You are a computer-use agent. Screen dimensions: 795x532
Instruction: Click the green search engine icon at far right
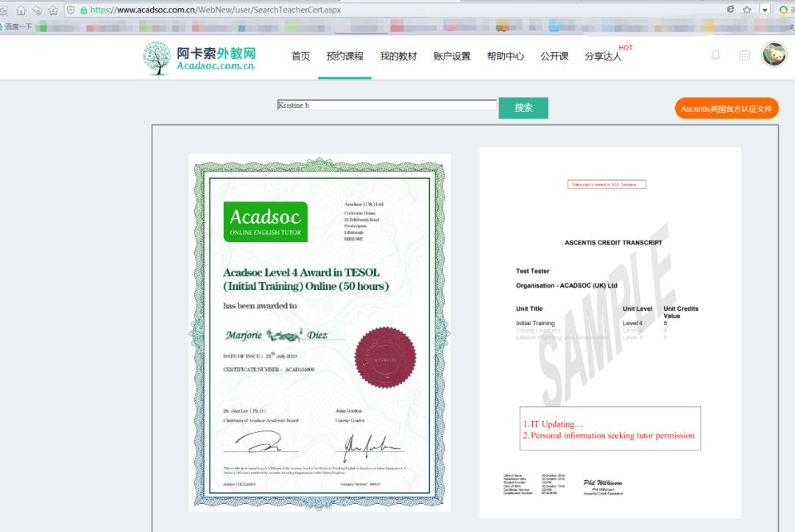(784, 10)
